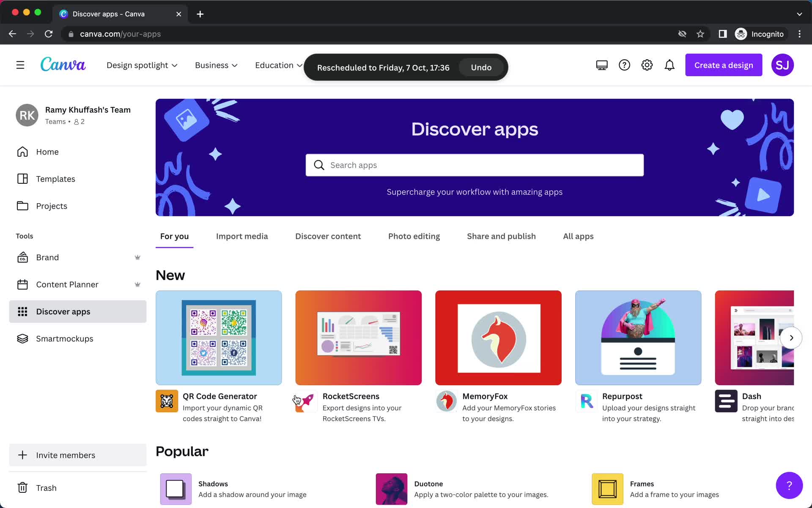Click the Projects folder icon

click(22, 206)
